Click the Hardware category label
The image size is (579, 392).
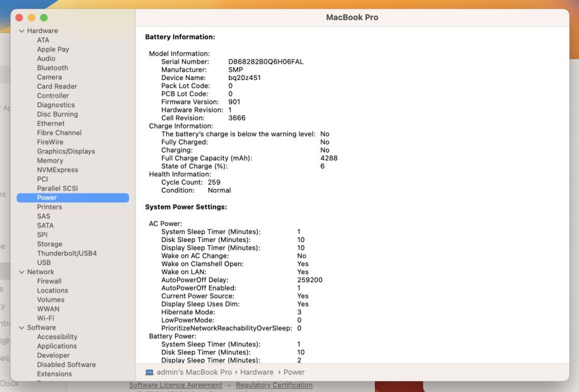pos(42,31)
